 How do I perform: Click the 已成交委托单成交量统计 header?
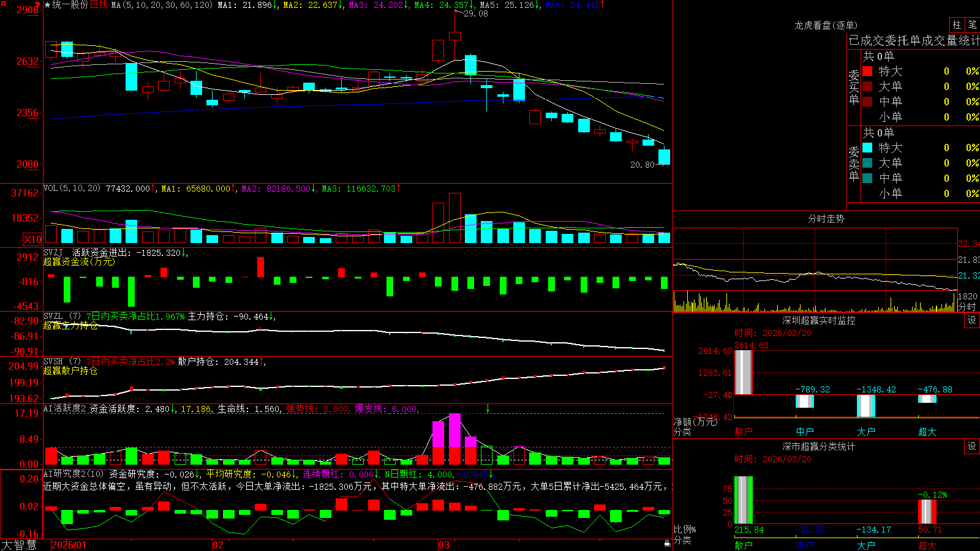pyautogui.click(x=914, y=40)
